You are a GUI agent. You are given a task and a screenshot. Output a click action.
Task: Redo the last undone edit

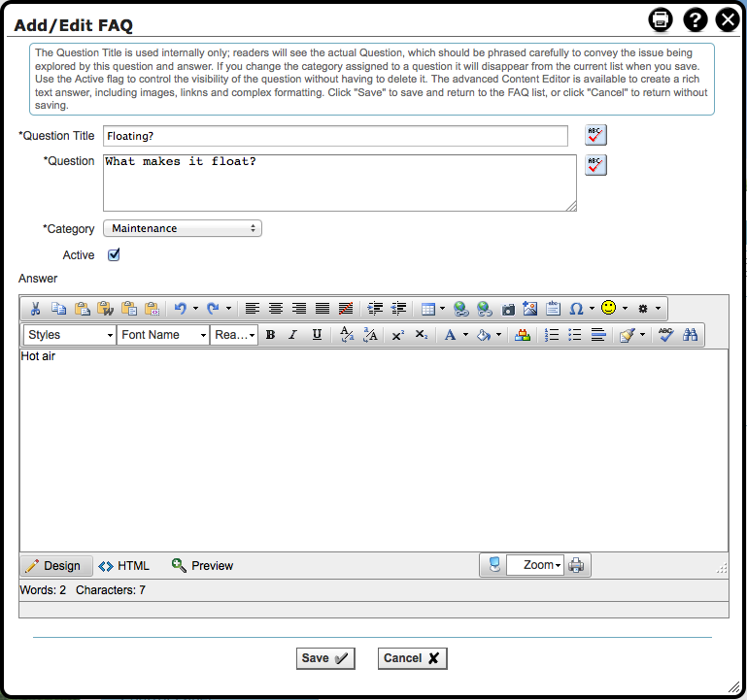click(x=213, y=309)
